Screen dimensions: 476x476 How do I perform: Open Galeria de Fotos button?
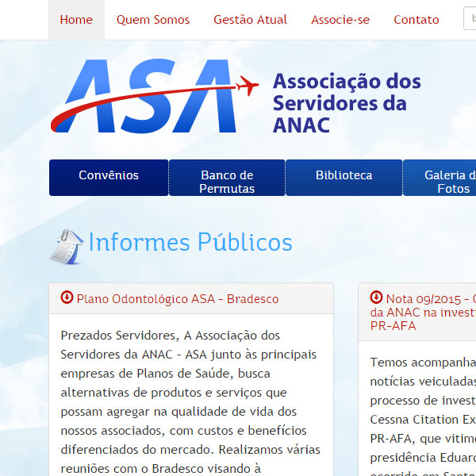point(440,178)
